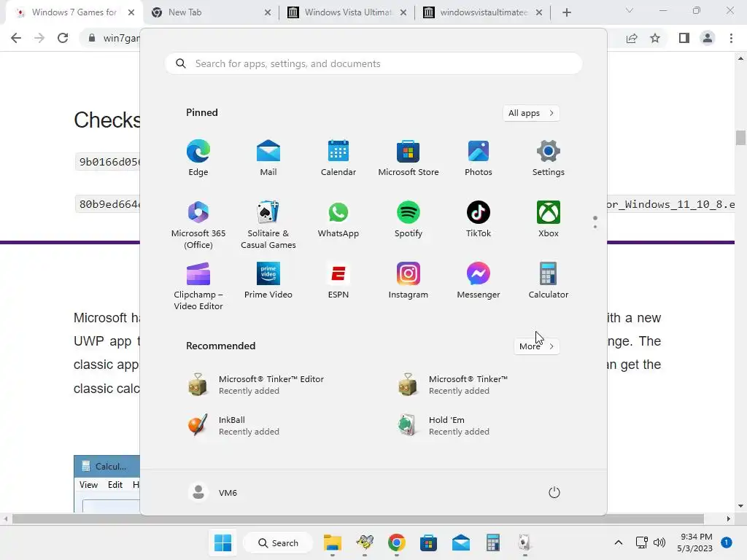
Task: Click the page's horizontal scrollbar
Action: point(358,518)
